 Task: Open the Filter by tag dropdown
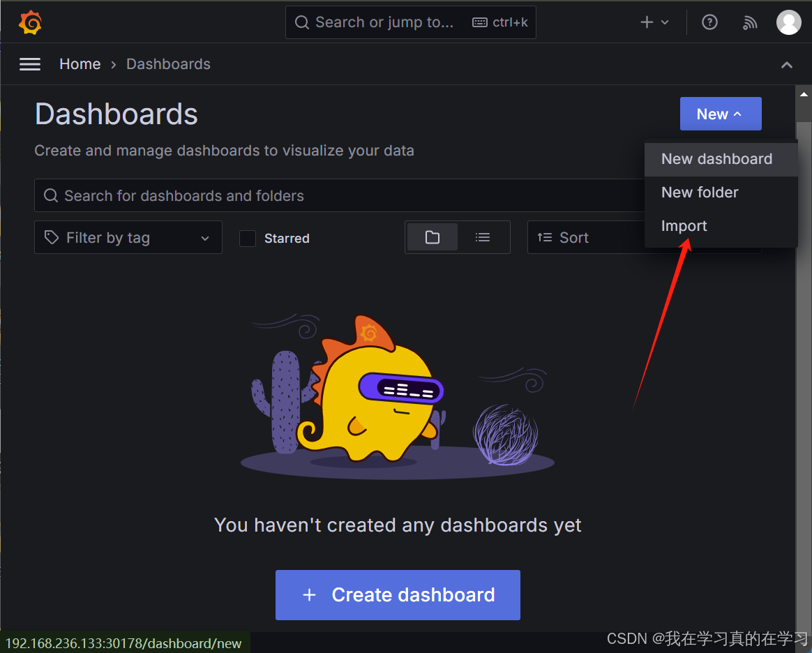click(x=128, y=237)
